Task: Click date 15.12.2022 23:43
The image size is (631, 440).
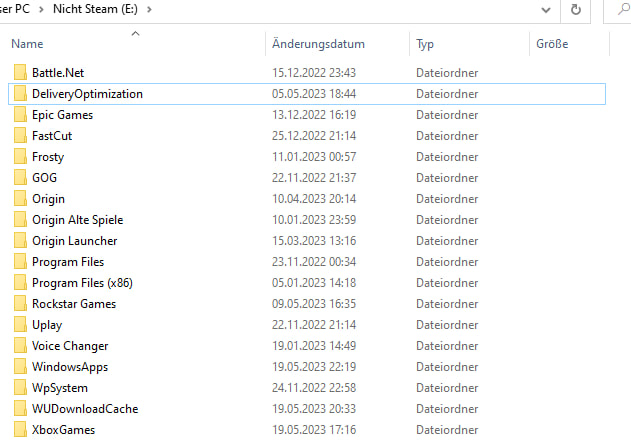Action: 314,73
